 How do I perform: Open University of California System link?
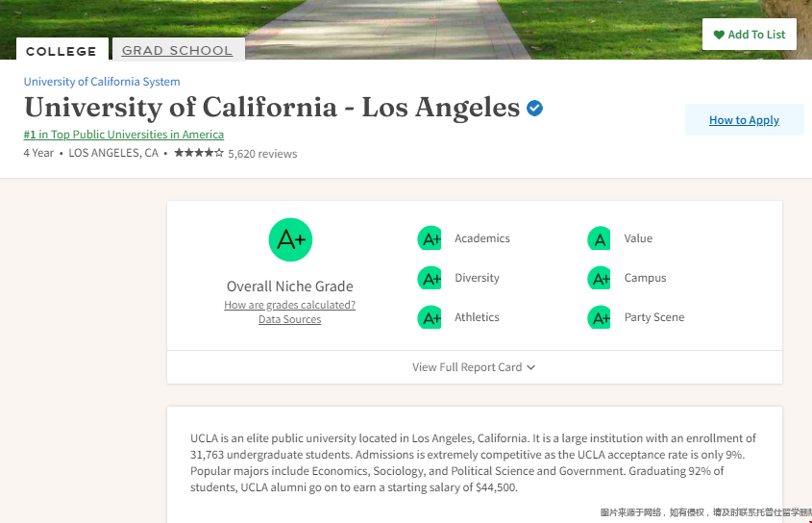pyautogui.click(x=102, y=82)
